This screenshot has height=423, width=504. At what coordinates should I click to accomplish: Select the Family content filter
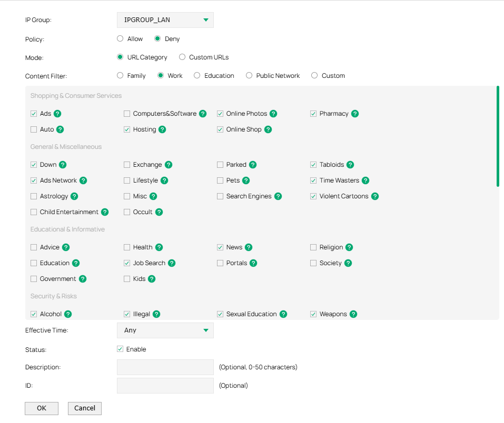point(120,75)
